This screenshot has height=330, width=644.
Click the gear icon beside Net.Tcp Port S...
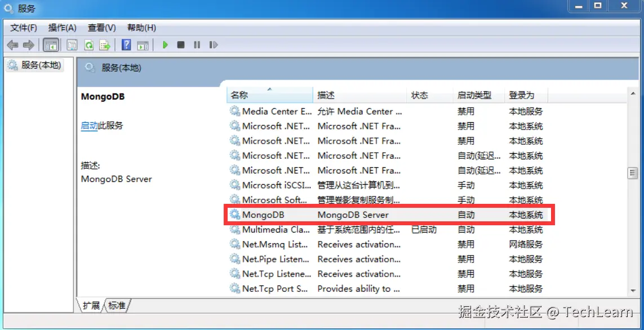(x=235, y=288)
